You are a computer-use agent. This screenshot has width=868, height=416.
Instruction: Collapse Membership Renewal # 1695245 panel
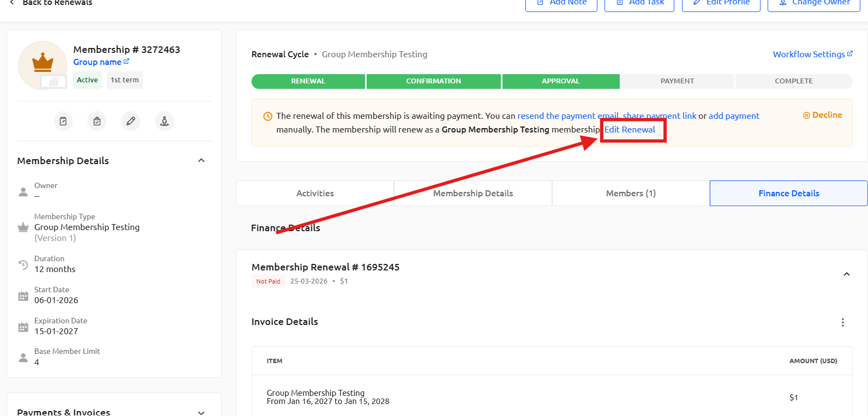pos(847,274)
